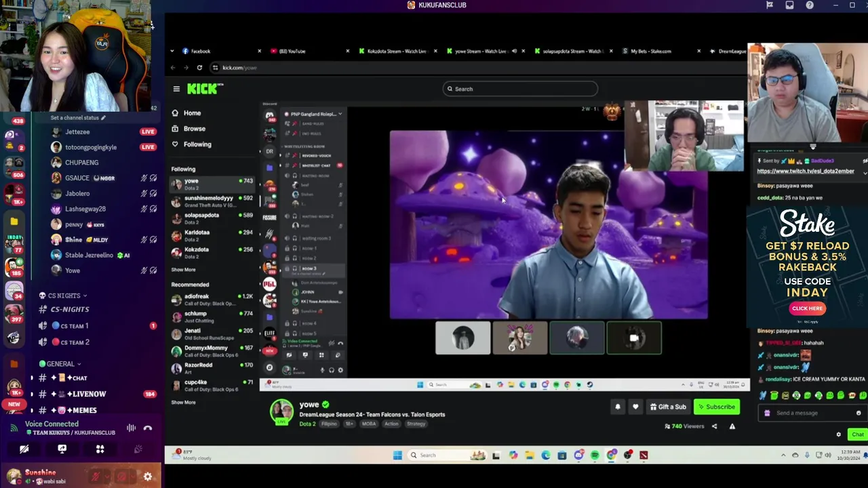This screenshot has height=488, width=868.
Task: Open the Kick hamburger menu
Action: pyautogui.click(x=176, y=89)
